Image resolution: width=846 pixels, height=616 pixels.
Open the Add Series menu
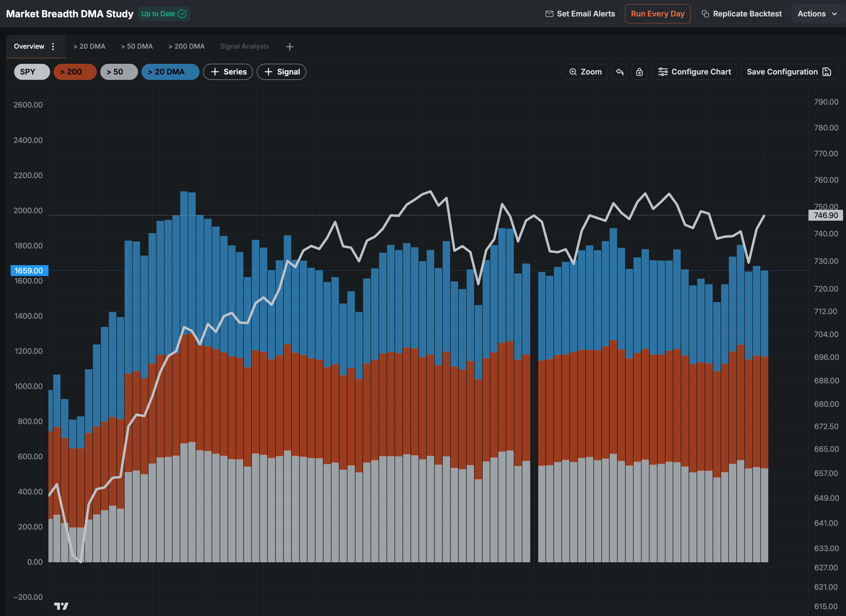coord(228,72)
